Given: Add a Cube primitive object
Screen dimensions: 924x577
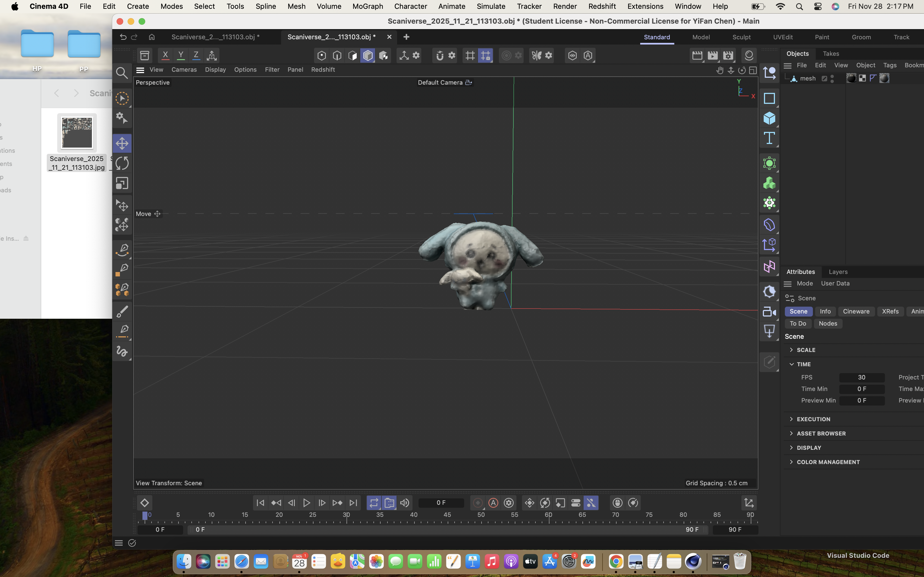Looking at the screenshot, I should pos(769,118).
